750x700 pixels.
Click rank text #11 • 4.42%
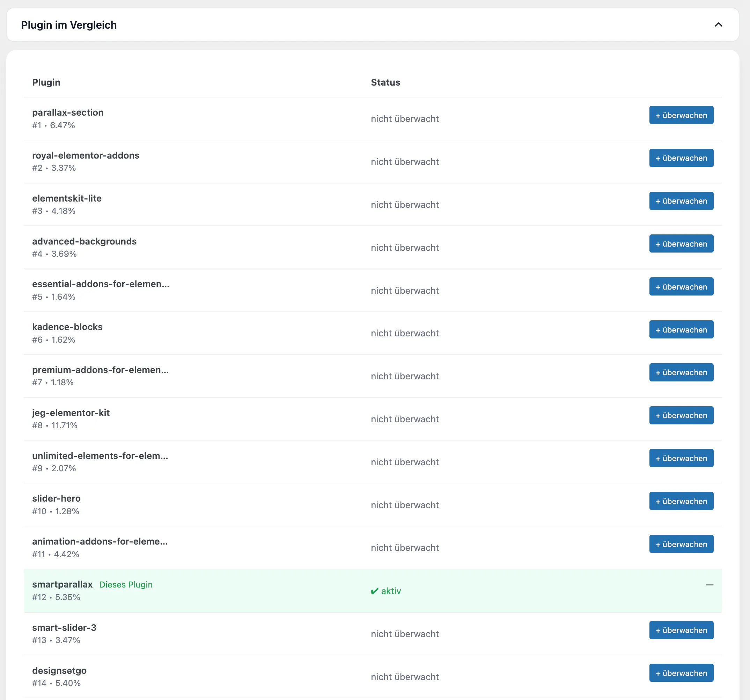[56, 554]
